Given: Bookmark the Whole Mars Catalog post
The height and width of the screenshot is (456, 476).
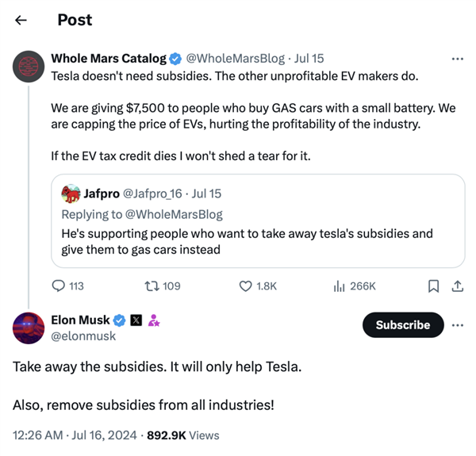Looking at the screenshot, I should tap(433, 285).
